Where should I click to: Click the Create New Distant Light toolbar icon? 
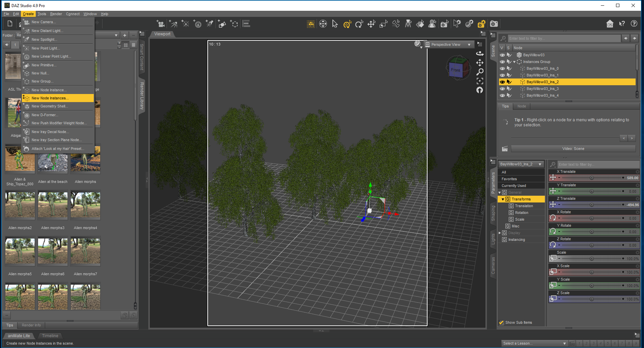(x=173, y=24)
